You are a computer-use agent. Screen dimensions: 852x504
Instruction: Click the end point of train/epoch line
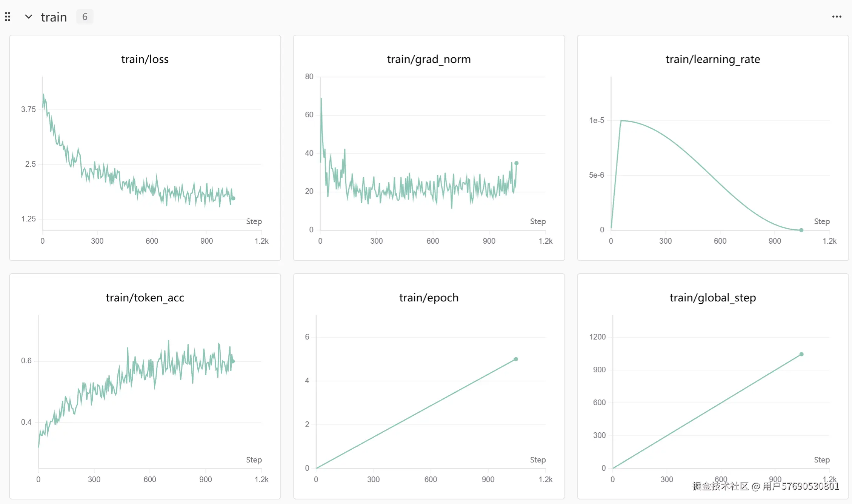pos(516,359)
